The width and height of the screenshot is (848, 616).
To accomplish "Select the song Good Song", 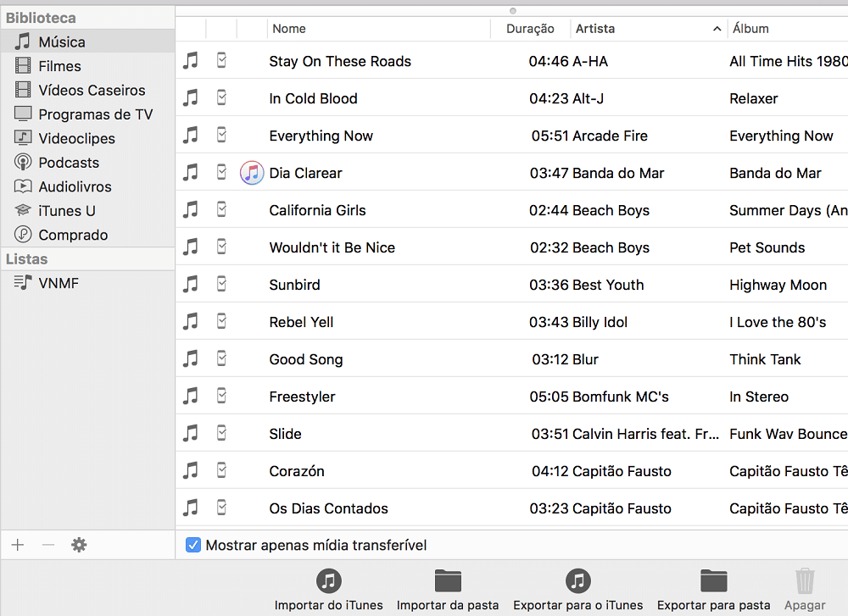I will 306,359.
